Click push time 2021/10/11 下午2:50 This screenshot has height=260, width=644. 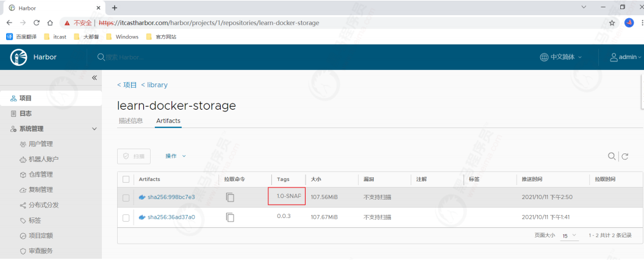(x=547, y=197)
